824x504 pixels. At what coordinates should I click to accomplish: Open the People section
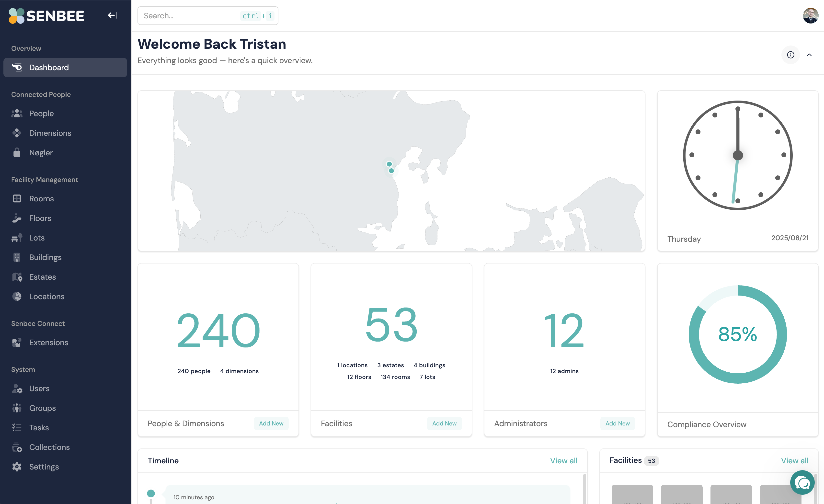[41, 114]
